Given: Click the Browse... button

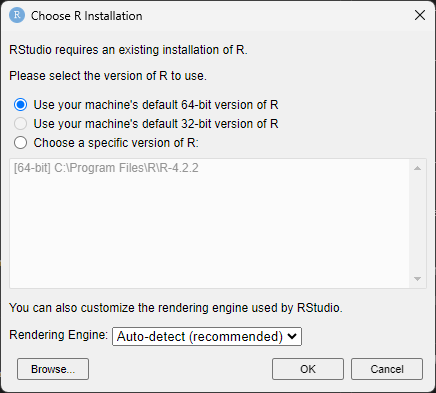Looking at the screenshot, I should click(53, 369).
